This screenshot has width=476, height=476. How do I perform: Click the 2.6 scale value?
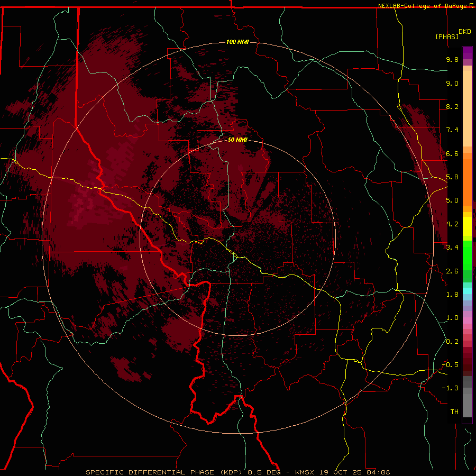(x=452, y=271)
